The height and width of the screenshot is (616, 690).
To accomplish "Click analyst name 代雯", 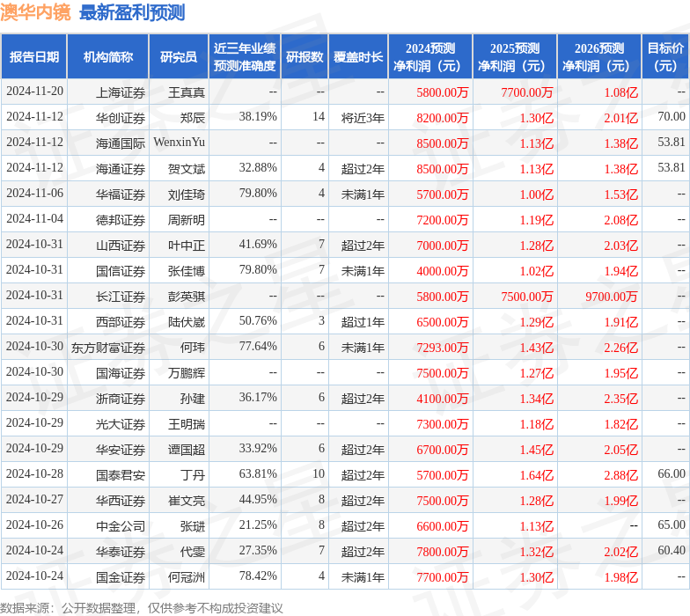I will coord(192,552).
